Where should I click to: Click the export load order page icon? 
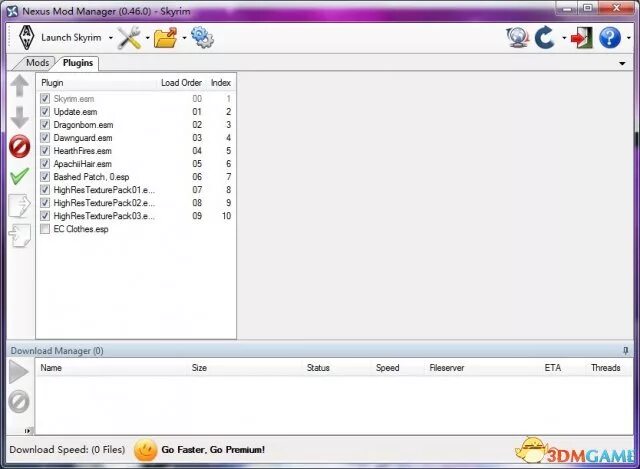point(20,206)
